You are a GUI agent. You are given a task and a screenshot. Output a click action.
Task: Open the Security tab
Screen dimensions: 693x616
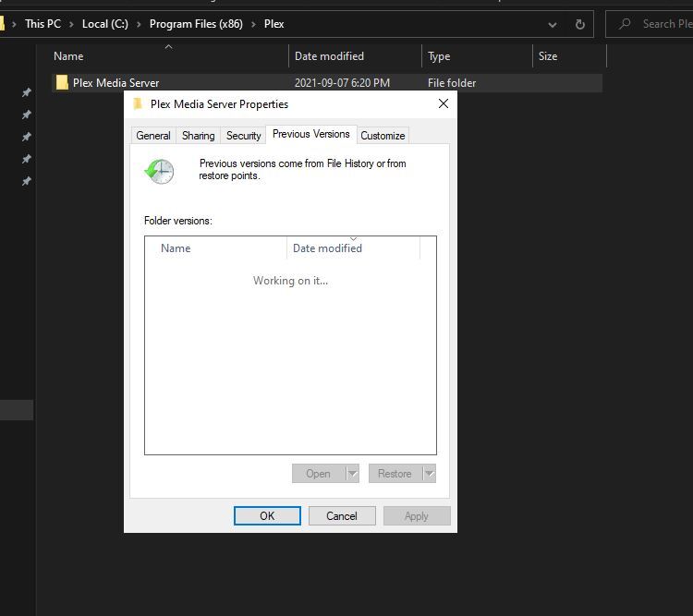244,135
